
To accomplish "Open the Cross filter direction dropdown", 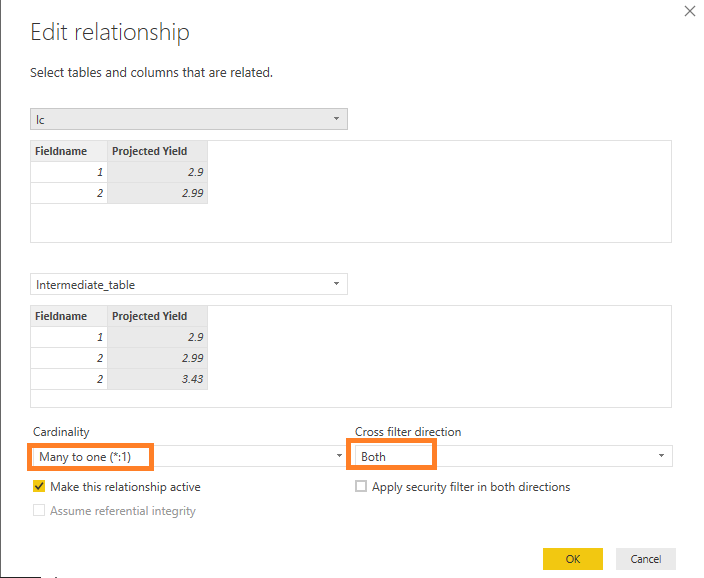I will [x=514, y=456].
